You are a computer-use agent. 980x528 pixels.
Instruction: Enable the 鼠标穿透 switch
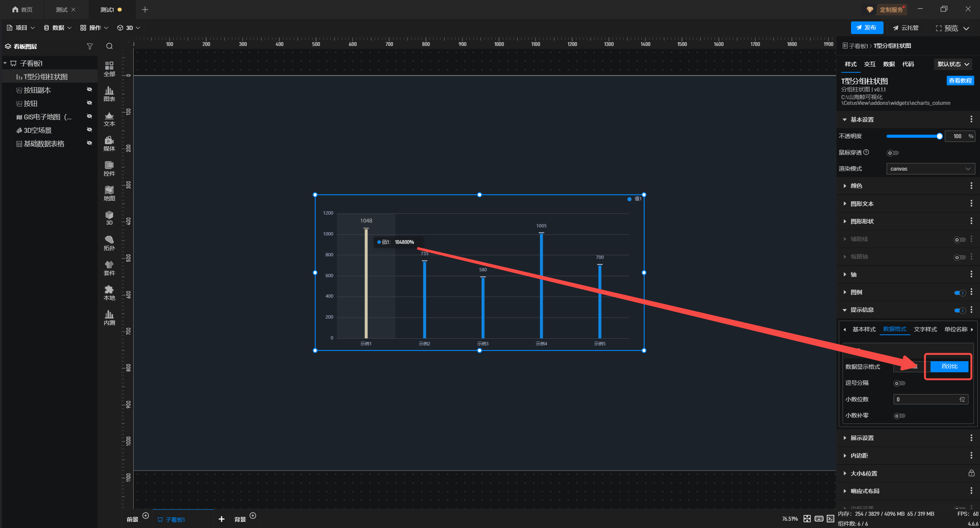[892, 153]
